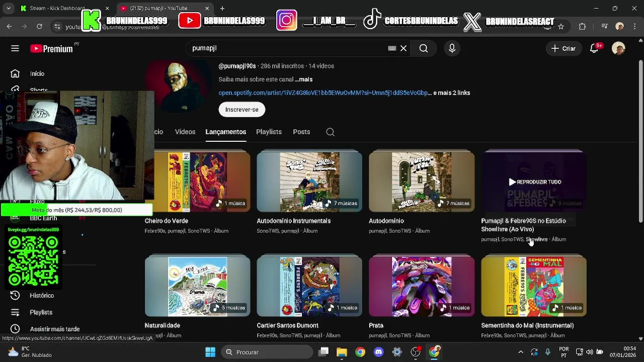Open Task View on the taskbar
Image resolution: width=644 pixels, height=362 pixels.
(x=324, y=352)
